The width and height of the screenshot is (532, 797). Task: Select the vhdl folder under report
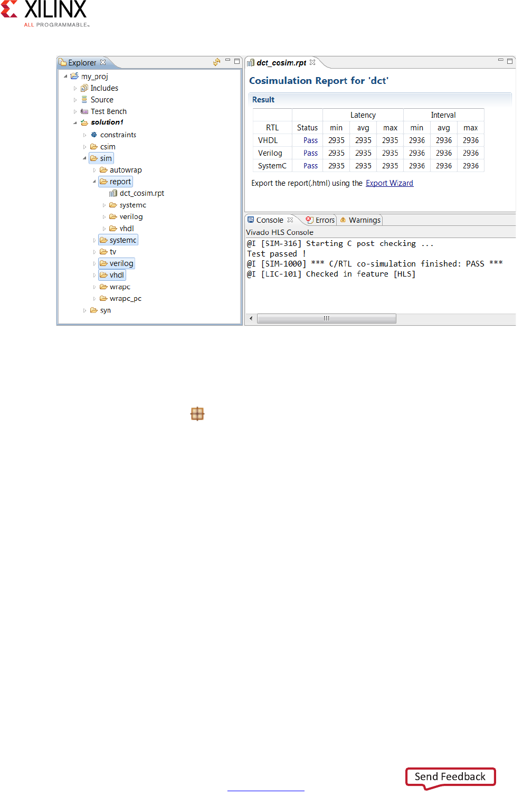(127, 229)
